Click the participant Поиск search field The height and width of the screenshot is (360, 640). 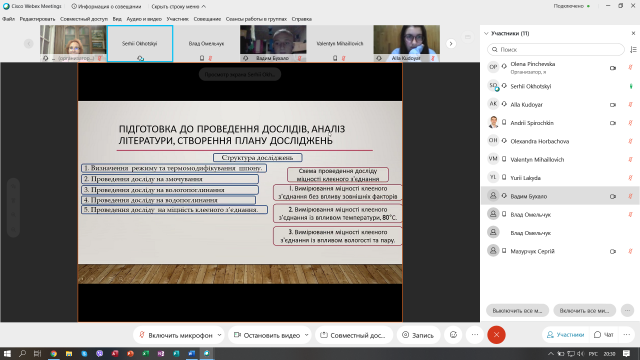pos(556,49)
